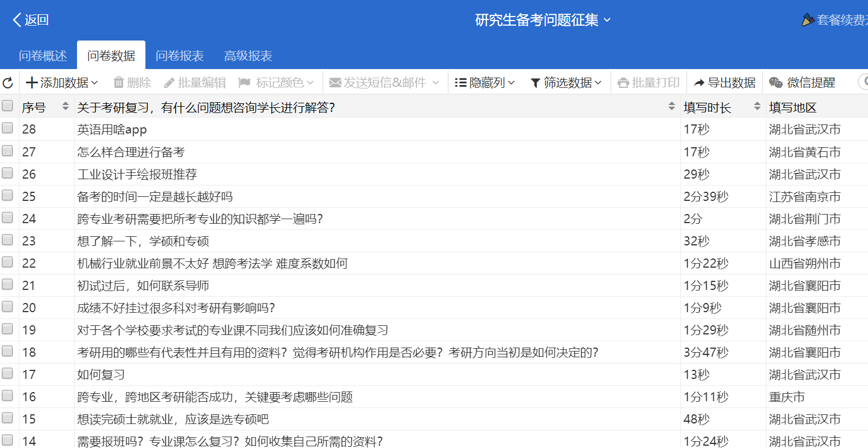868x448 pixels.
Task: Click the pencil icon for 批量编辑
Action: point(169,83)
